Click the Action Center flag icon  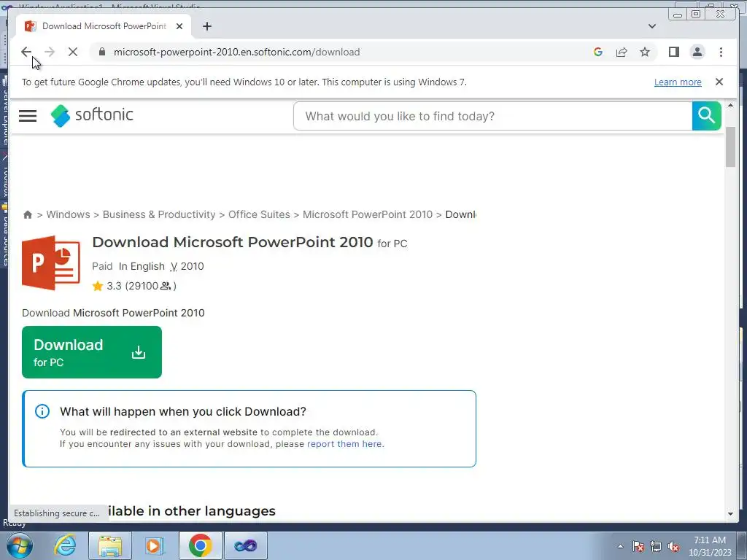pos(638,547)
